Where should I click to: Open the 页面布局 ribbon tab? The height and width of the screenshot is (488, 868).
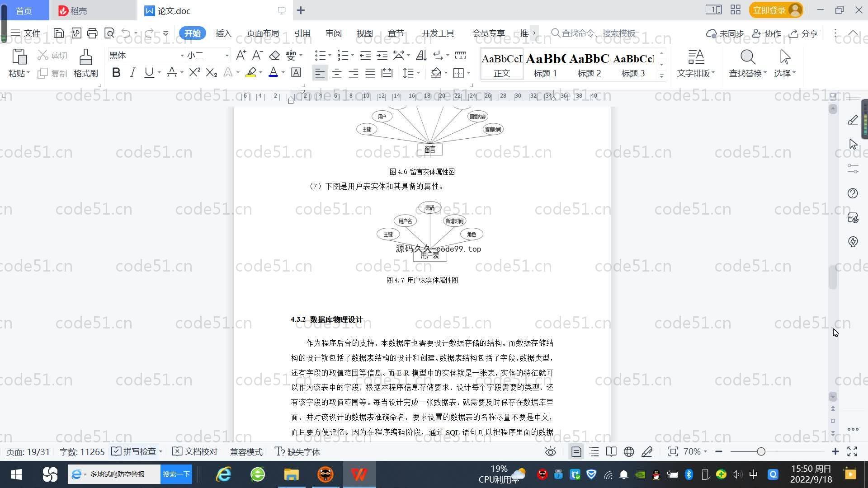click(263, 33)
